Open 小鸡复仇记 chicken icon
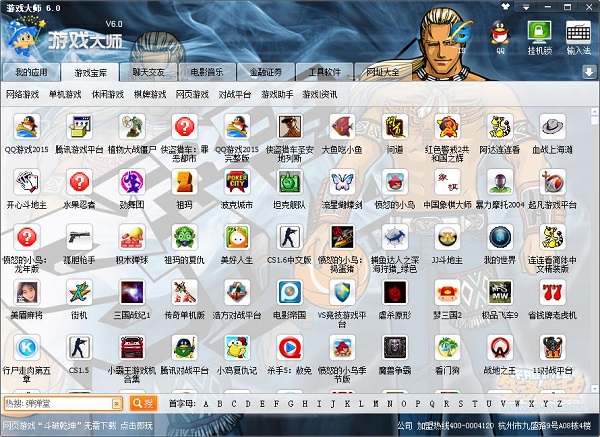The height and width of the screenshot is (437, 600). pyautogui.click(x=237, y=347)
